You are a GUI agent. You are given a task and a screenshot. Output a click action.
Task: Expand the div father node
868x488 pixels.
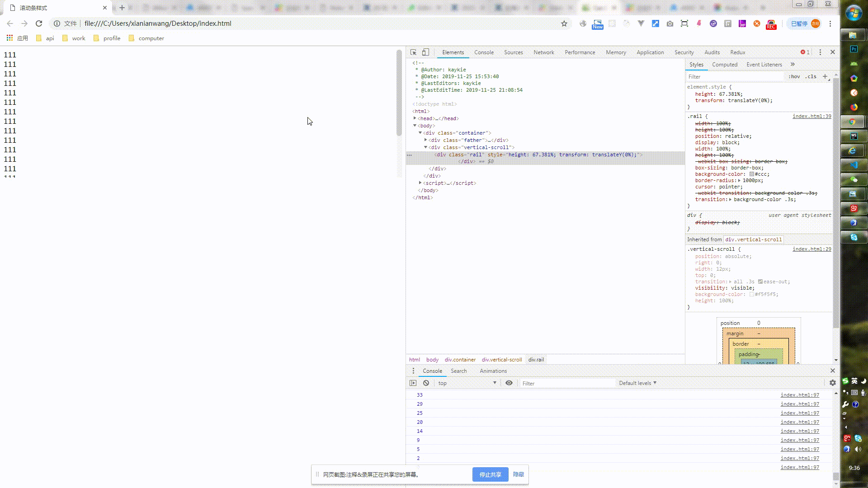(426, 140)
